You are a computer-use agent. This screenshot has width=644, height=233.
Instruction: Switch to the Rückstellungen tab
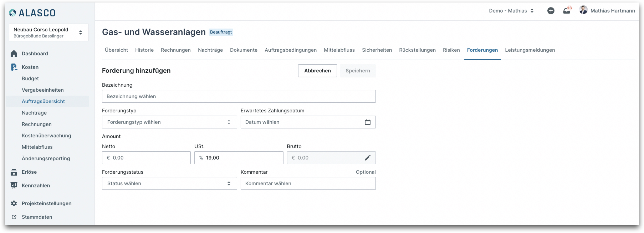point(417,50)
